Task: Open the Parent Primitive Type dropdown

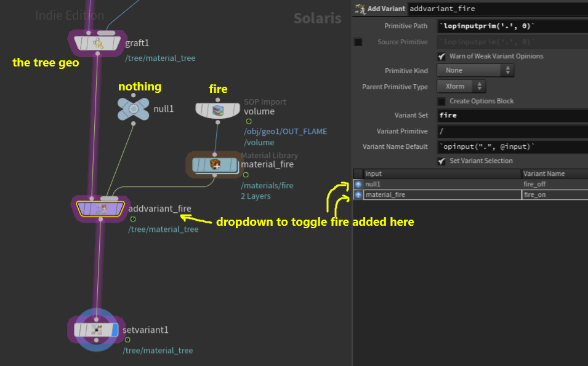Action: point(461,87)
